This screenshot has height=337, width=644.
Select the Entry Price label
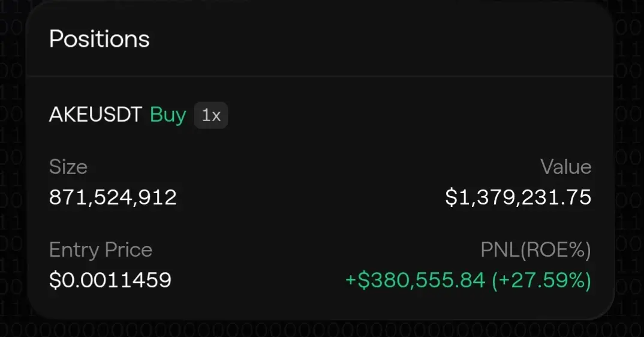click(101, 249)
